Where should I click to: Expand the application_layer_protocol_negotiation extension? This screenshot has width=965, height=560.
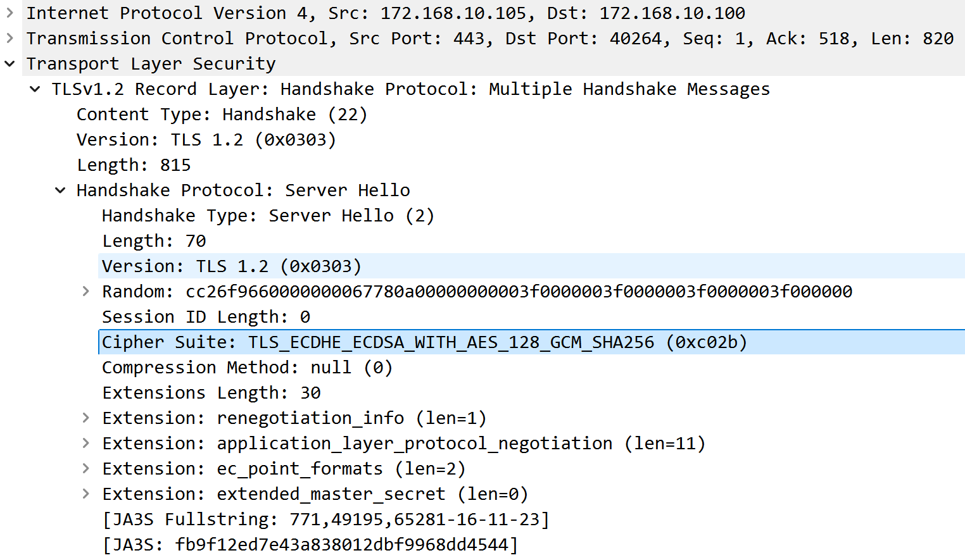pos(85,443)
